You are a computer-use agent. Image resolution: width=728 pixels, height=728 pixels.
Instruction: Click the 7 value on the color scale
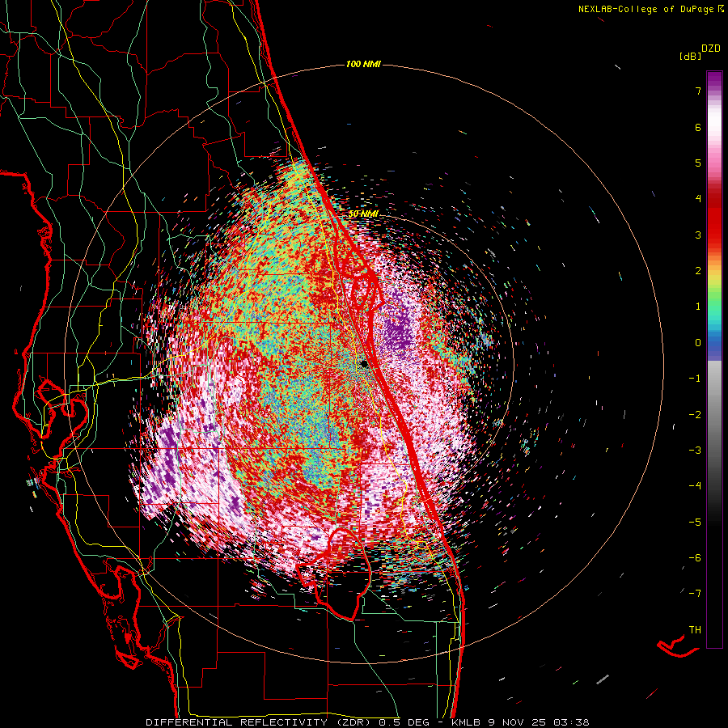pos(698,91)
